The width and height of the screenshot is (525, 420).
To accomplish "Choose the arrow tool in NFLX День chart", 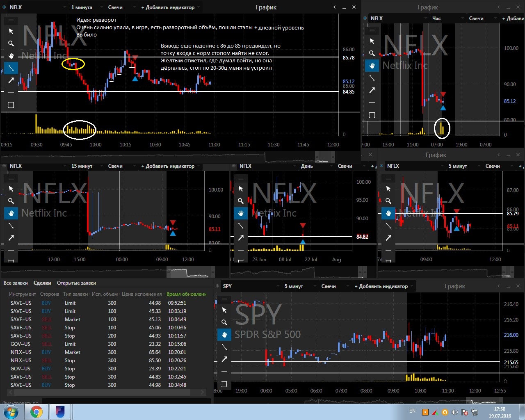I will click(241, 238).
